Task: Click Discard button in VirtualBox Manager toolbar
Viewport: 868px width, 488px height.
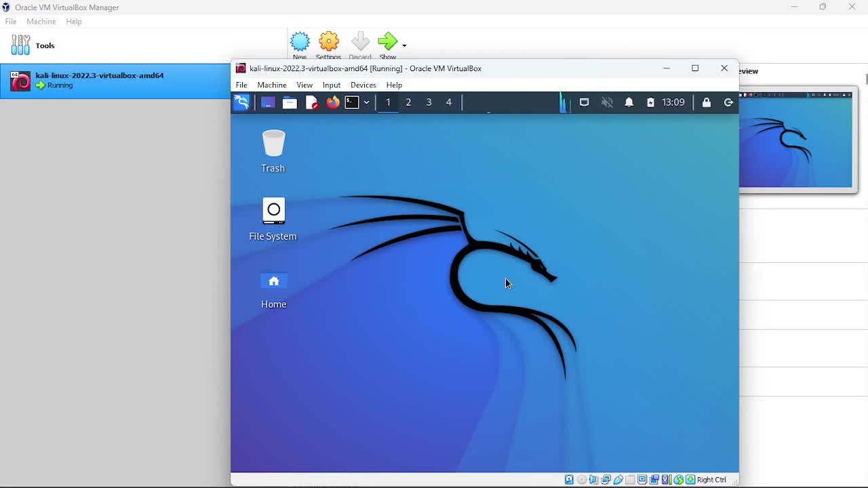Action: (x=360, y=45)
